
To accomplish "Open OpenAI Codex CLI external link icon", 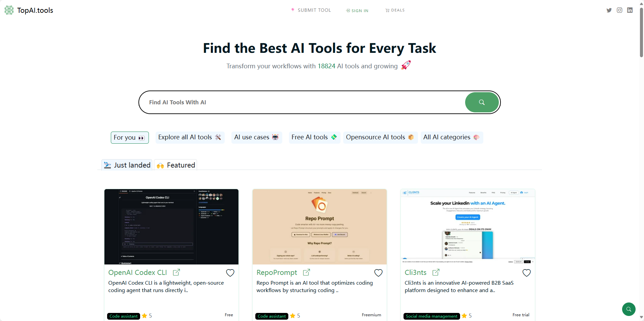I will click(x=176, y=272).
